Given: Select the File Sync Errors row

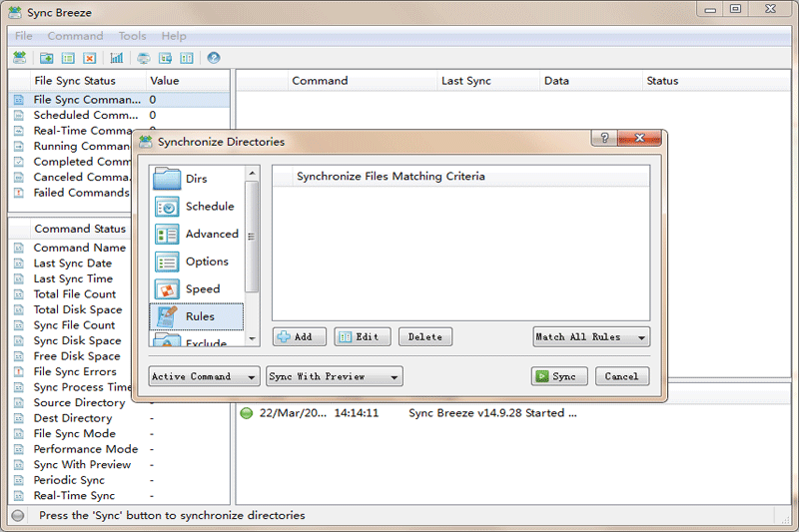Looking at the screenshot, I should click(71, 371).
